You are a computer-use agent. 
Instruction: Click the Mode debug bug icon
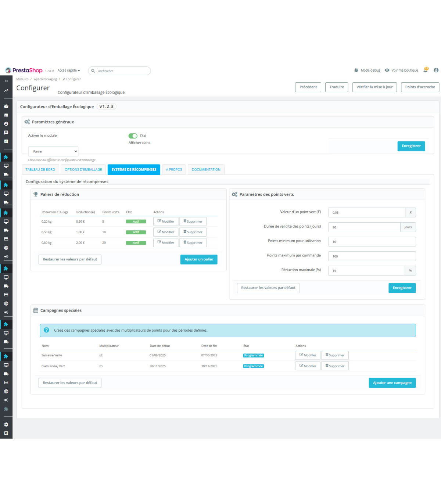[356, 70]
